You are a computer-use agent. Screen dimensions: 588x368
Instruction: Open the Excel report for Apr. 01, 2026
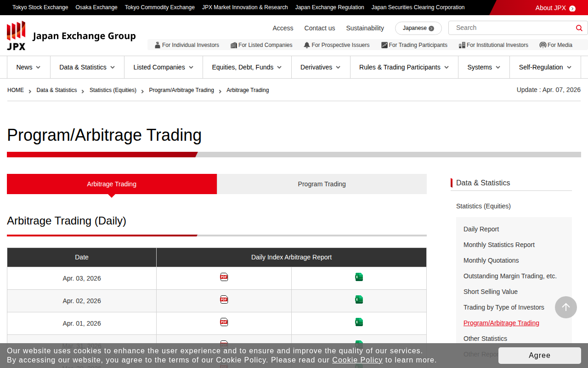pos(359,322)
